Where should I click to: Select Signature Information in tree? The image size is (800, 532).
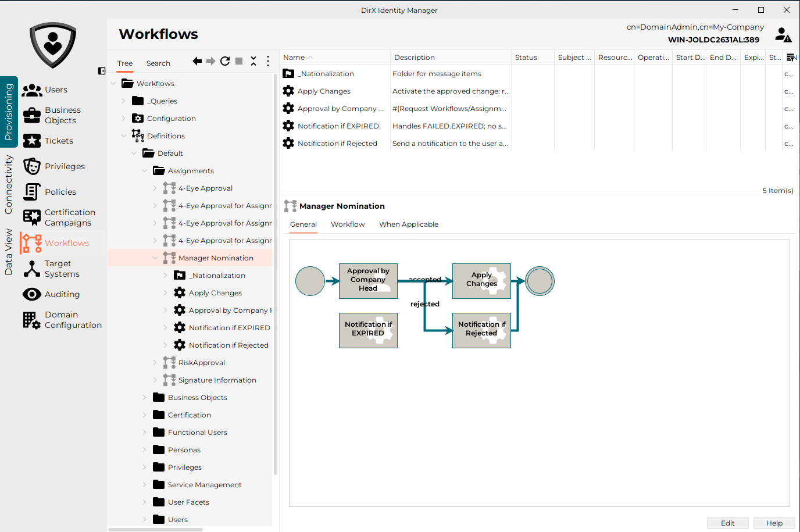pos(217,380)
